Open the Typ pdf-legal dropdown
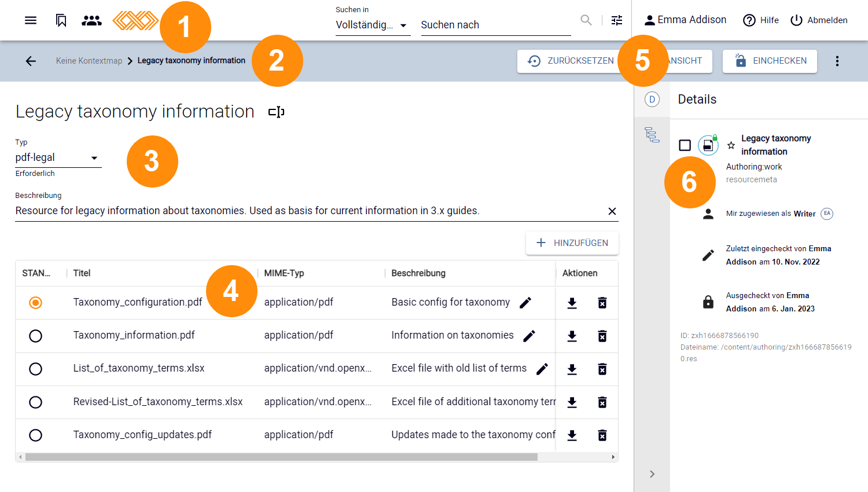 click(x=58, y=157)
